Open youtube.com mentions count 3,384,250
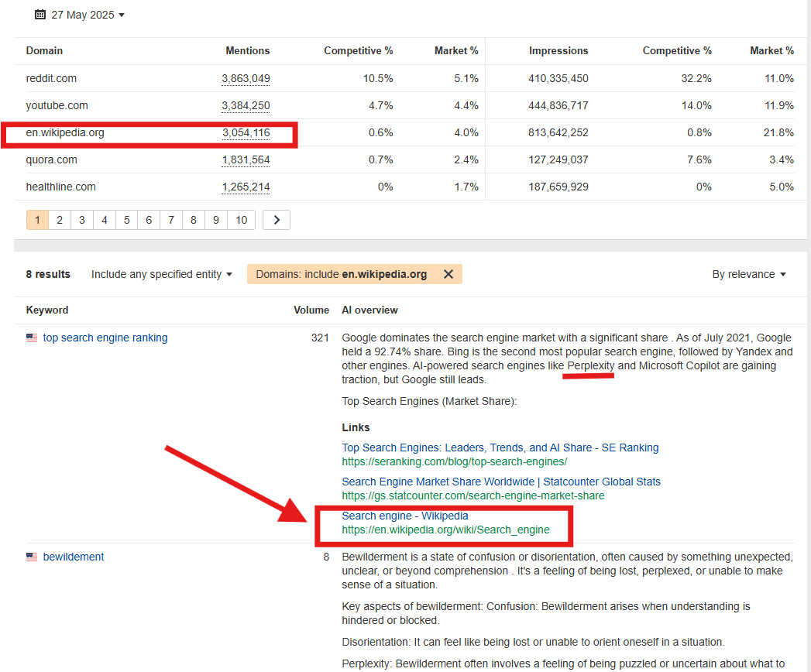The image size is (811, 672). pos(246,105)
